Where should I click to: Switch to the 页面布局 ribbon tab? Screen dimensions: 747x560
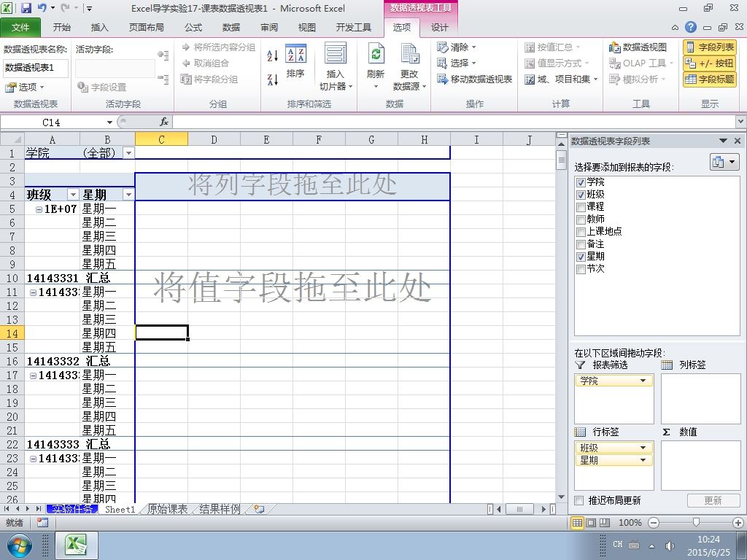tap(147, 28)
